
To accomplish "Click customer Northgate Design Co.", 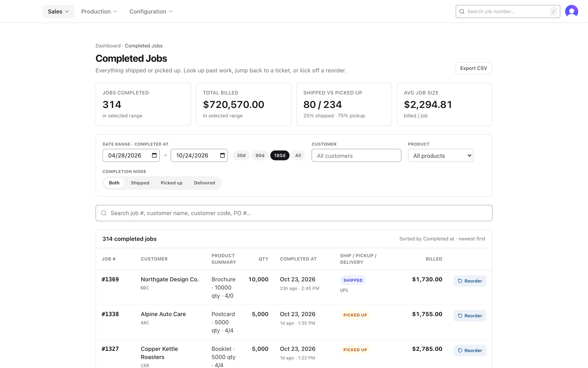I will pos(170,279).
